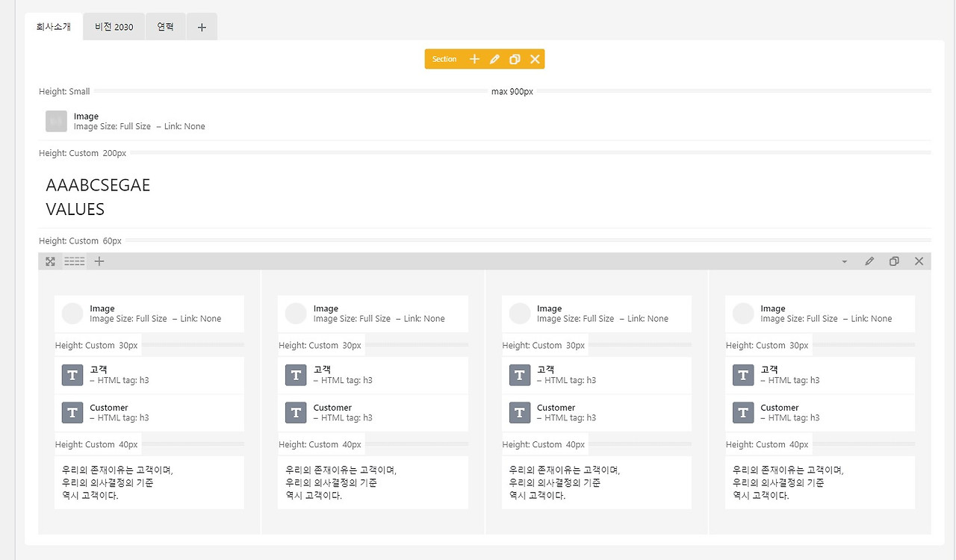956x560 pixels.
Task: Click the orange Section label
Action: tap(444, 59)
